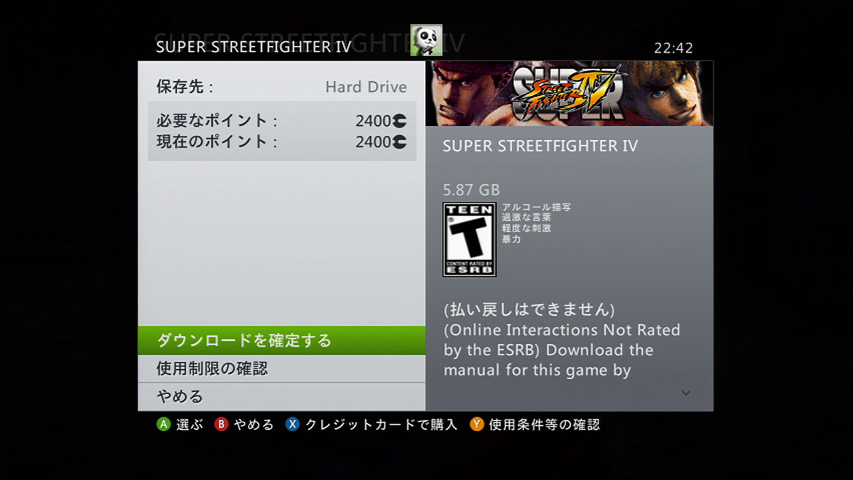Click the red B button icon
Viewport: 853px width, 480px height.
(x=221, y=424)
